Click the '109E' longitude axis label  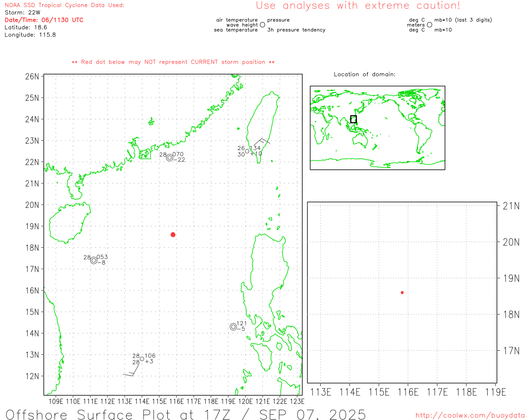56,402
